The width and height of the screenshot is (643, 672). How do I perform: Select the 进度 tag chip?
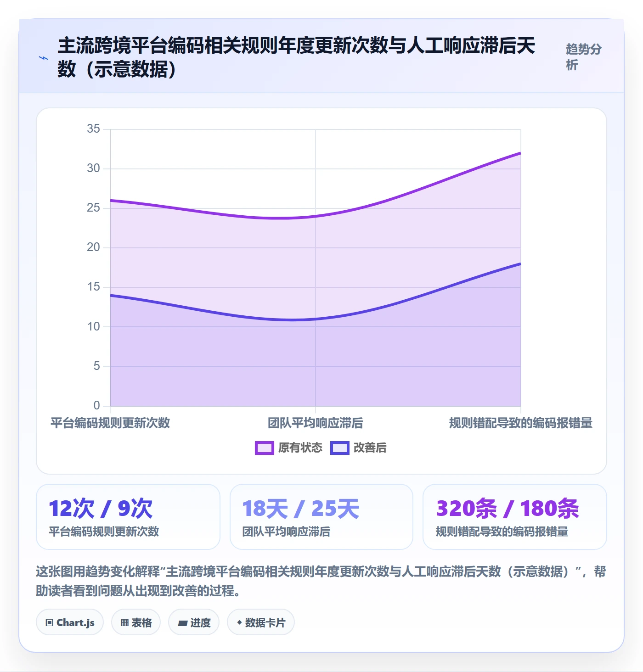point(194,622)
